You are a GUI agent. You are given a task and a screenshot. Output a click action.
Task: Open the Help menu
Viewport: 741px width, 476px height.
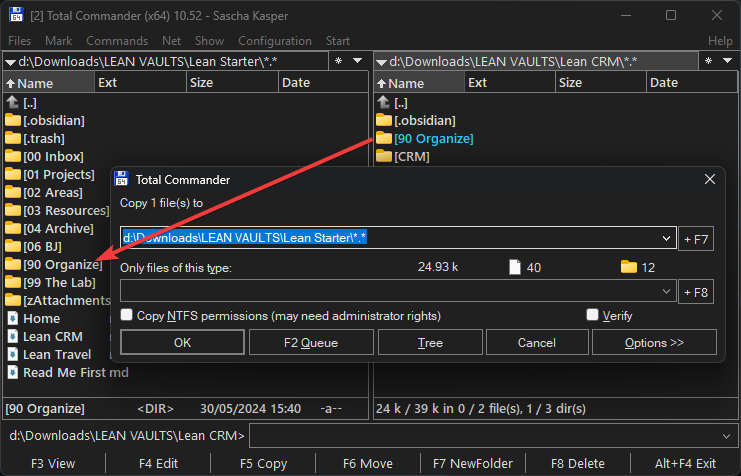pos(720,41)
